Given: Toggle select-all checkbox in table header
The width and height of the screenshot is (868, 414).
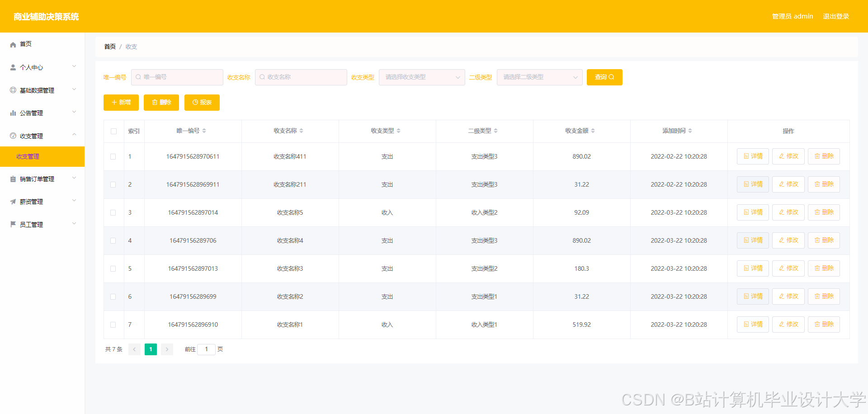Looking at the screenshot, I should coord(113,131).
